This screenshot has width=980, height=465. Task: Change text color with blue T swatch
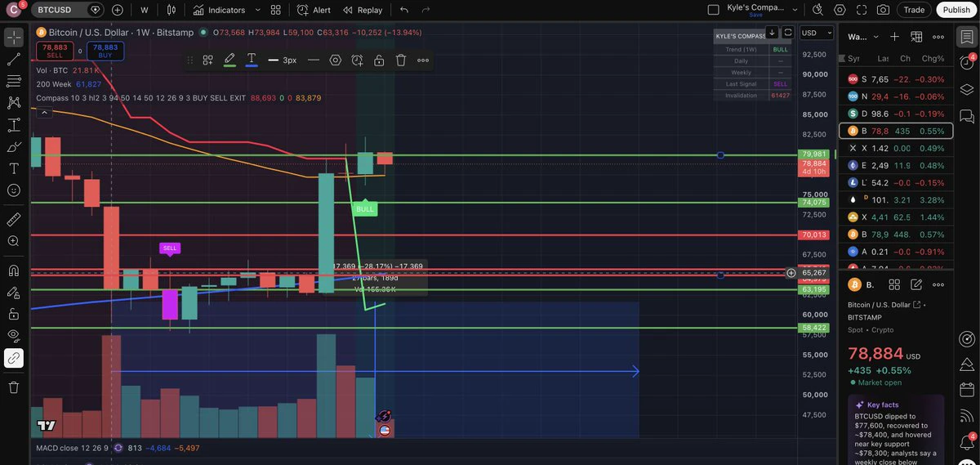252,60
